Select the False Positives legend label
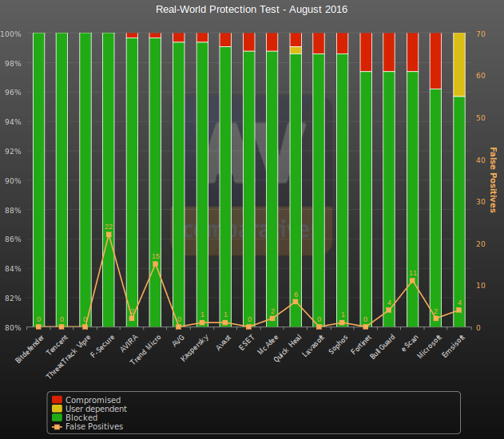This screenshot has height=439, width=504. tap(94, 426)
